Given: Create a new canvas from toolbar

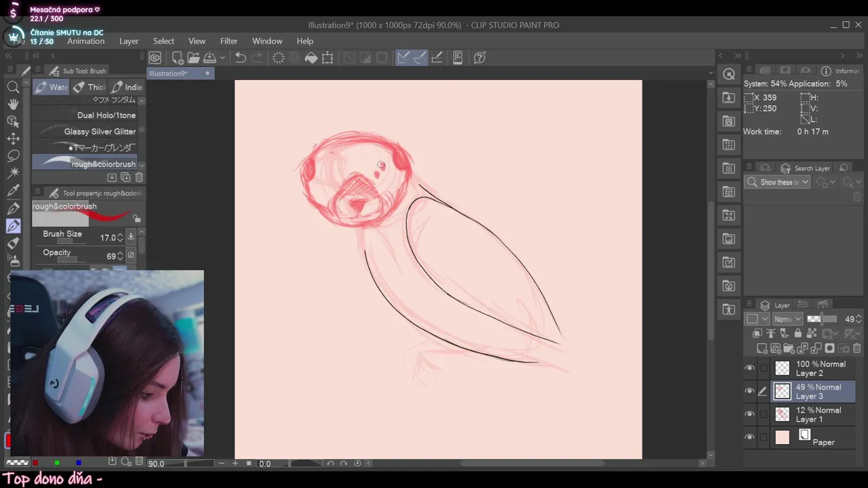Looking at the screenshot, I should (x=177, y=58).
